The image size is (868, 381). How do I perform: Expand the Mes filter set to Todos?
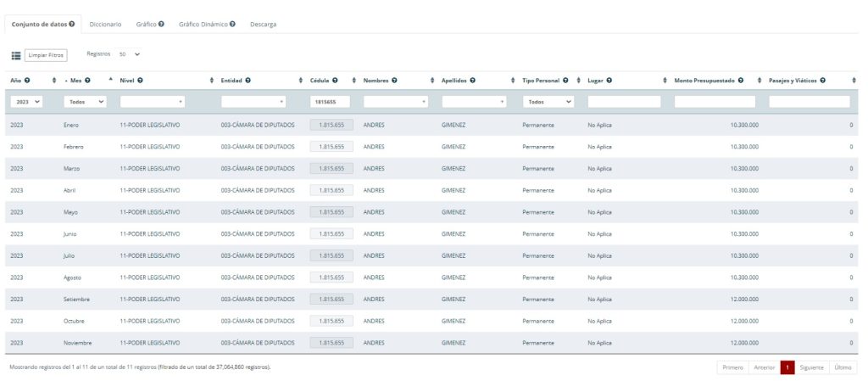87,102
